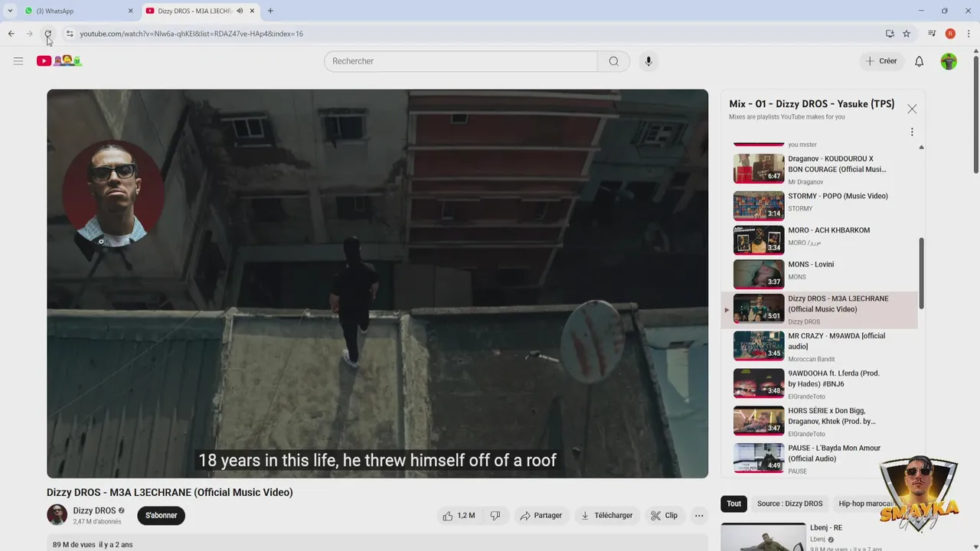Viewport: 980px width, 551px height.
Task: Open Dizzy DROS channel avatar
Action: (57, 515)
